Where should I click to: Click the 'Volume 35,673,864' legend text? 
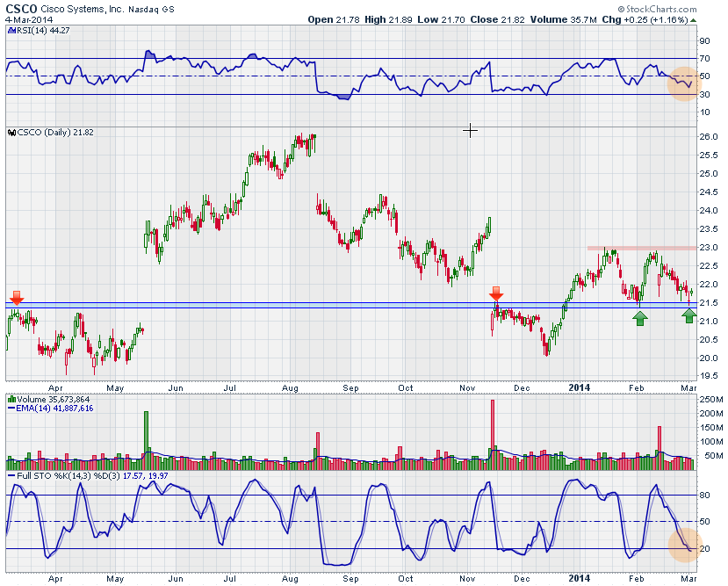pos(54,400)
